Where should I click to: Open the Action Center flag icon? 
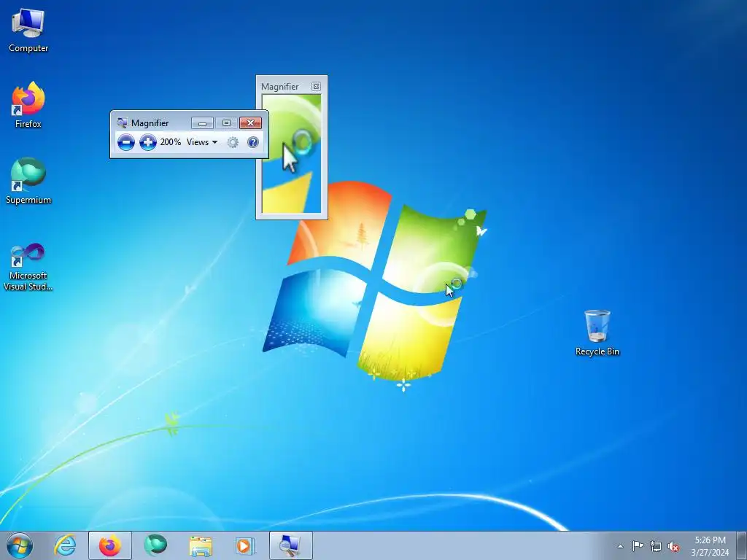pos(638,546)
